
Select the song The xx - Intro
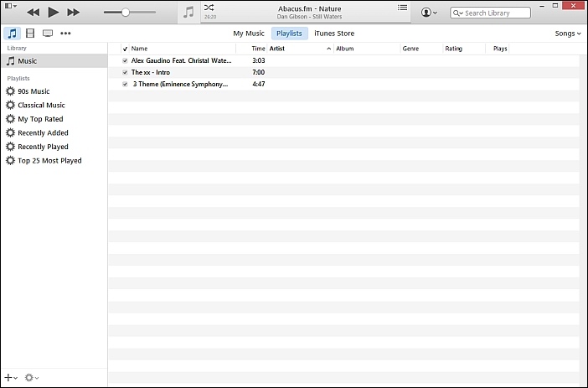tap(151, 72)
